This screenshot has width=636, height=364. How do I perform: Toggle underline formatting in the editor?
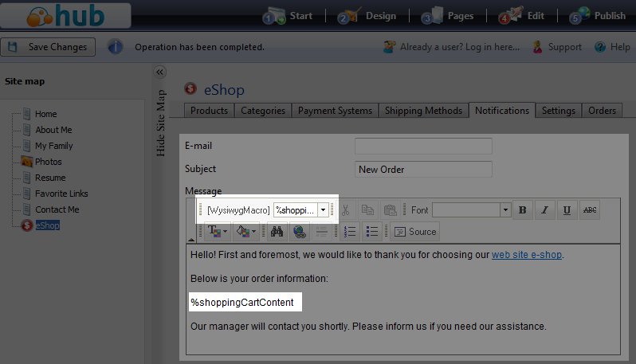567,210
